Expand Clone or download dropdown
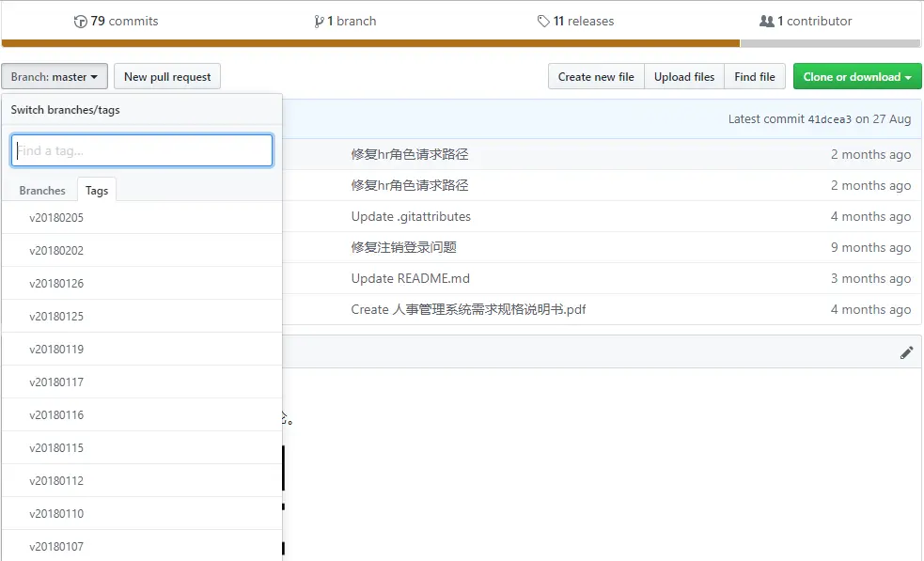 click(857, 77)
